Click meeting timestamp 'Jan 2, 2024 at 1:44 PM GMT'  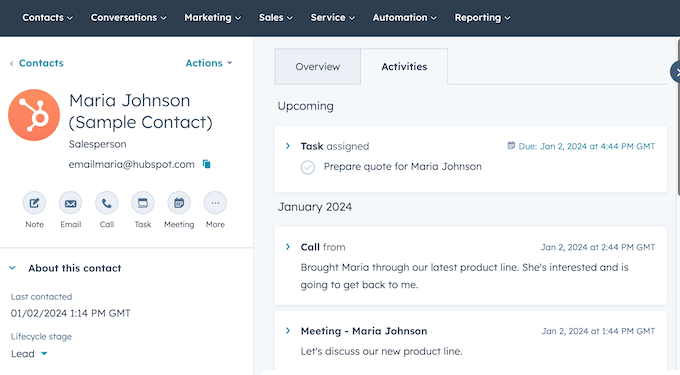pyautogui.click(x=598, y=331)
